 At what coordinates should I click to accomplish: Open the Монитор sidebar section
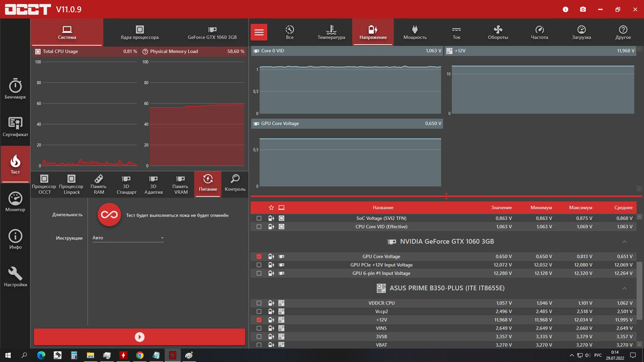point(15,202)
